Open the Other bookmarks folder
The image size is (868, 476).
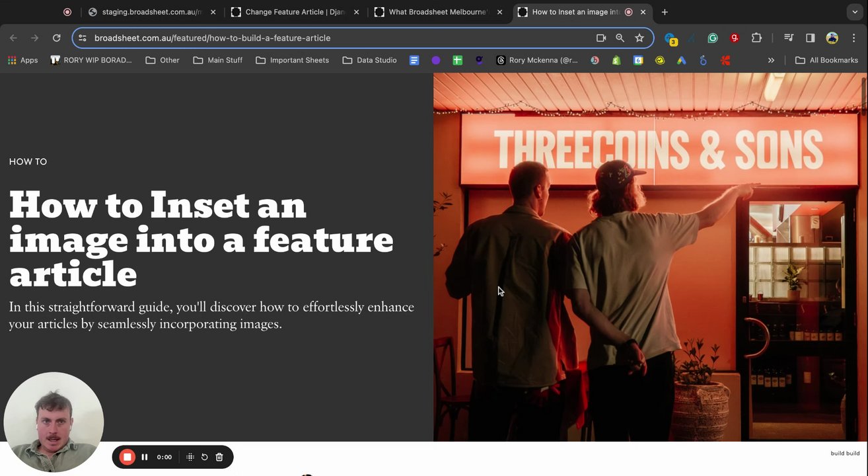pyautogui.click(x=163, y=60)
